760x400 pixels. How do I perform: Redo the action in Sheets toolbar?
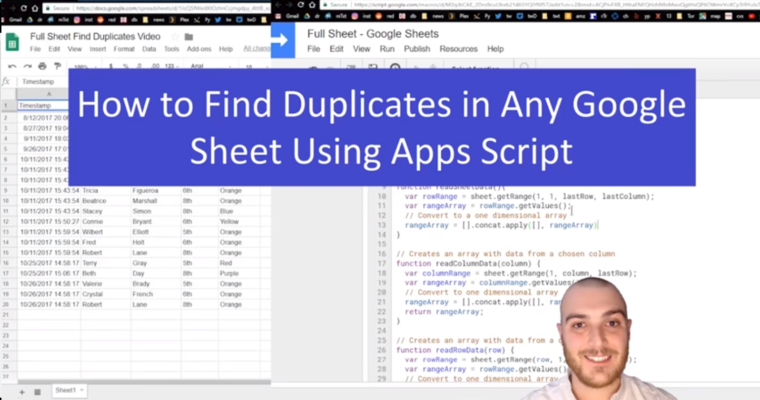click(28, 66)
